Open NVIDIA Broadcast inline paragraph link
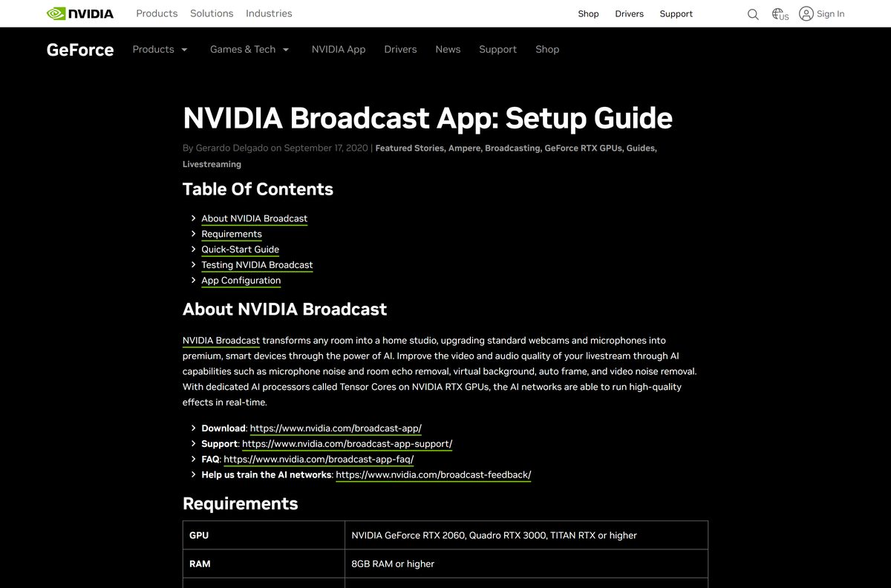This screenshot has height=588, width=891. (221, 341)
